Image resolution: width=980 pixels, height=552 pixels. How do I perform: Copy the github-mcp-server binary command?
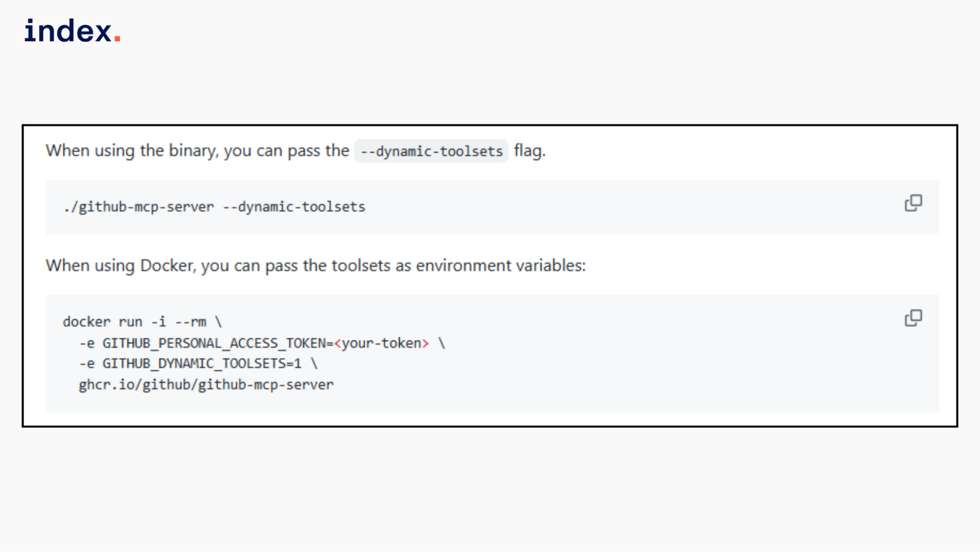pyautogui.click(x=913, y=203)
